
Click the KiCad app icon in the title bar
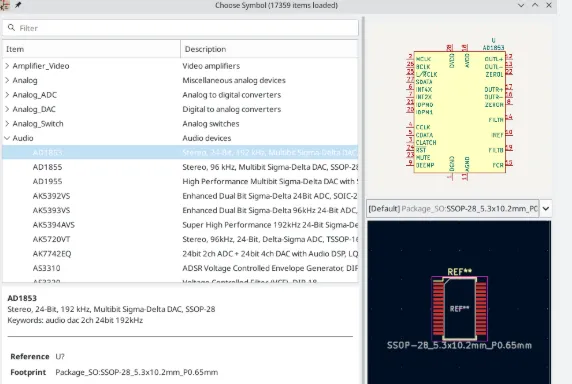pyautogui.click(x=4, y=5)
